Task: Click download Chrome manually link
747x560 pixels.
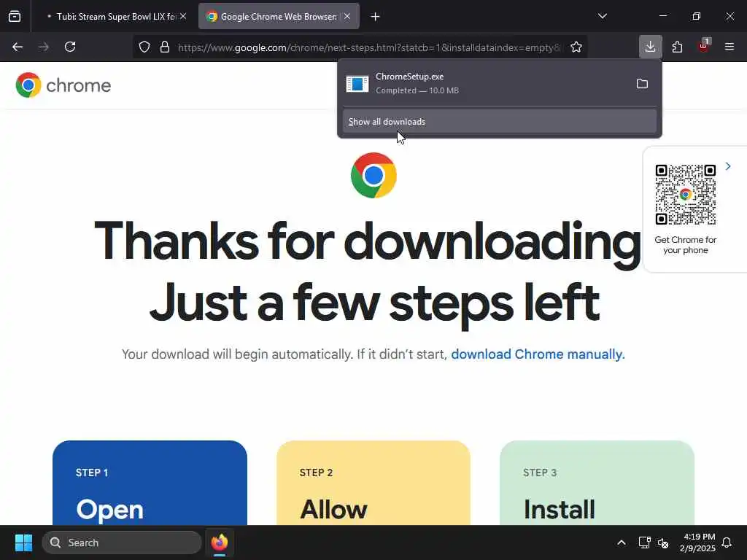Action: (538, 354)
